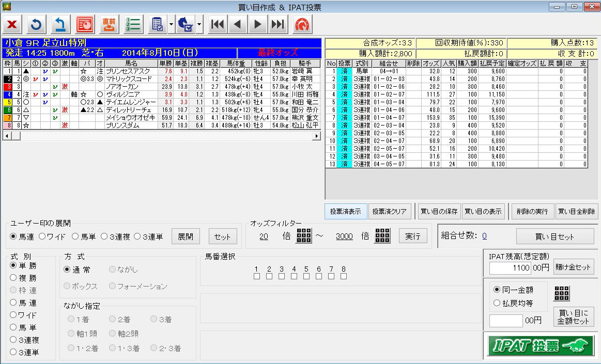Click 投票済クリア button
Image resolution: width=601 pixels, height=364 pixels.
pos(390,211)
